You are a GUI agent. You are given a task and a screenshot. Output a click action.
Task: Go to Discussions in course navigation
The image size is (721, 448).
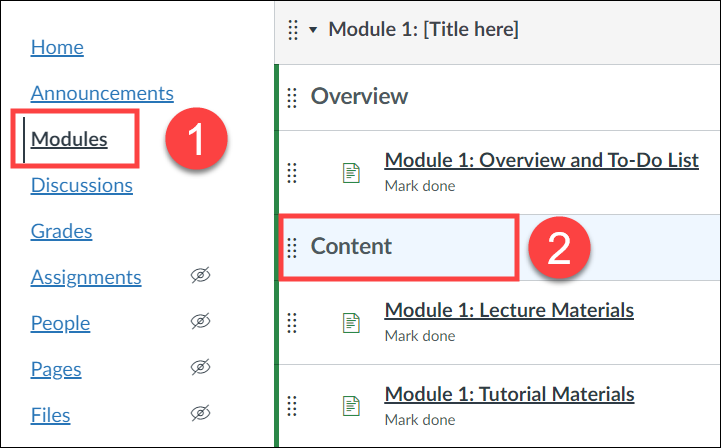[x=82, y=185]
